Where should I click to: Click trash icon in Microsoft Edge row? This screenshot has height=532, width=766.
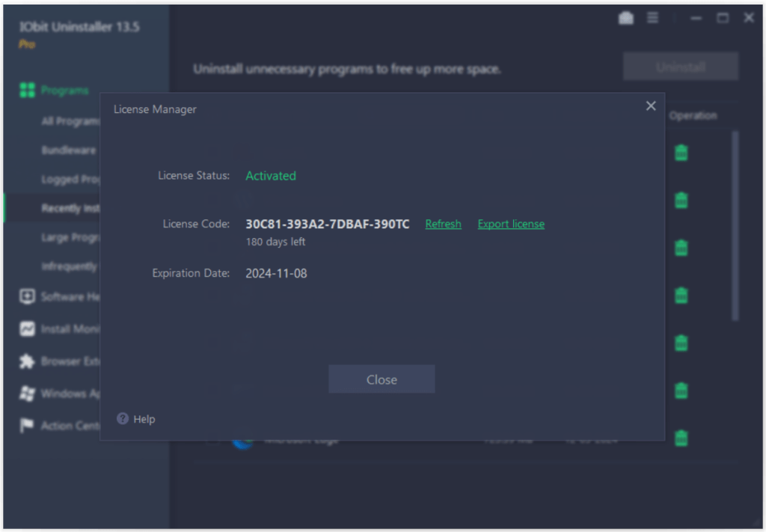tap(681, 438)
